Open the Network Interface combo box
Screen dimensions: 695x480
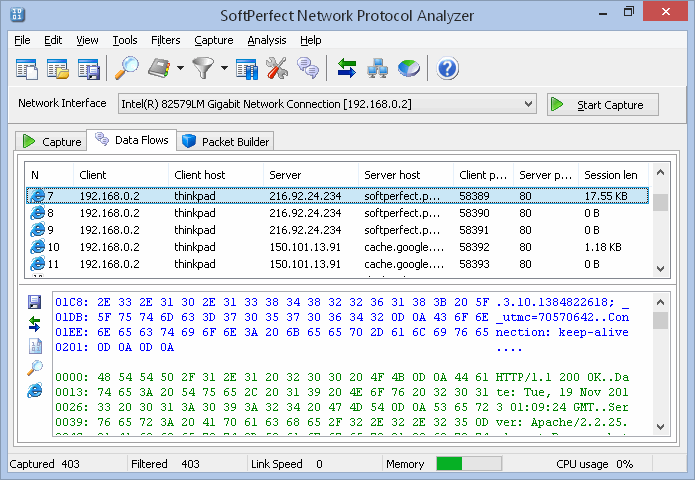click(327, 104)
